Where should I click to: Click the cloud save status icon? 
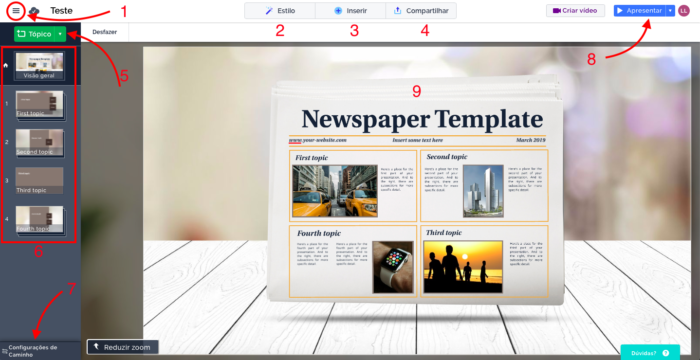coord(33,11)
